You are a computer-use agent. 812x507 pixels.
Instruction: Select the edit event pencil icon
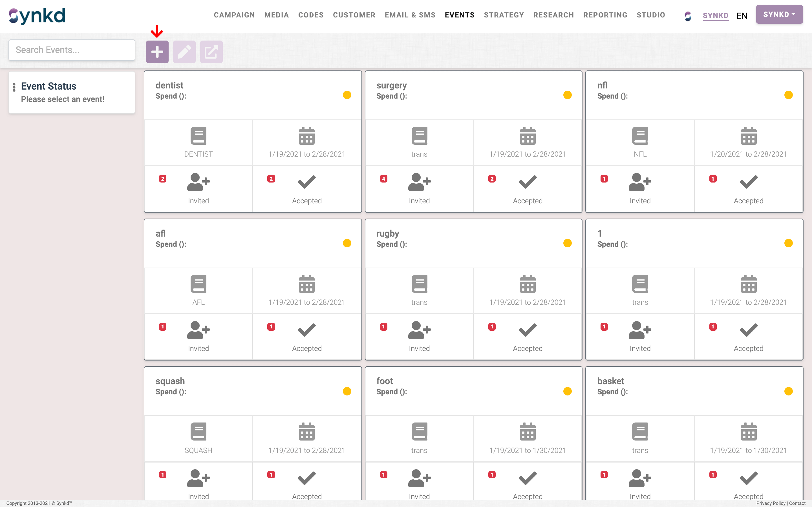(184, 51)
